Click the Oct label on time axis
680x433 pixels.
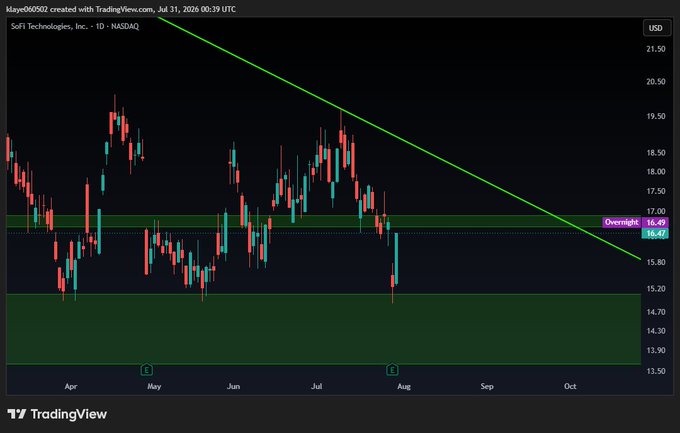coord(570,386)
